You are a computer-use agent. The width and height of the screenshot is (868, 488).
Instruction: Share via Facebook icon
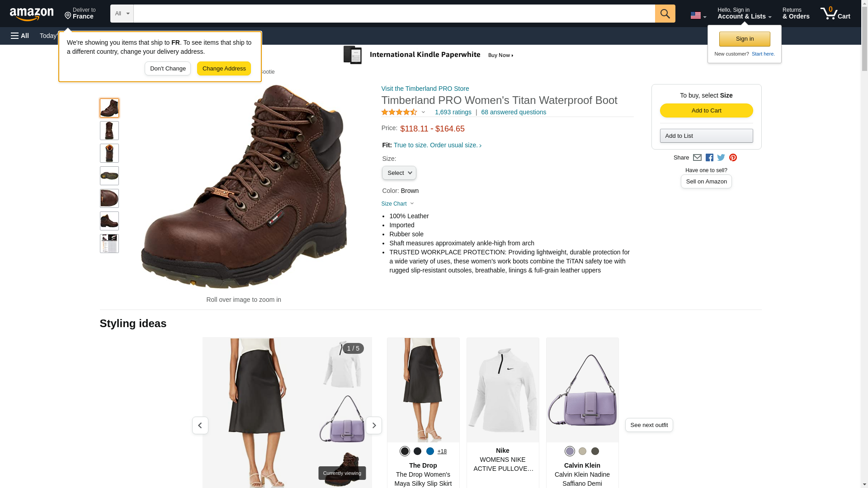pos(709,158)
